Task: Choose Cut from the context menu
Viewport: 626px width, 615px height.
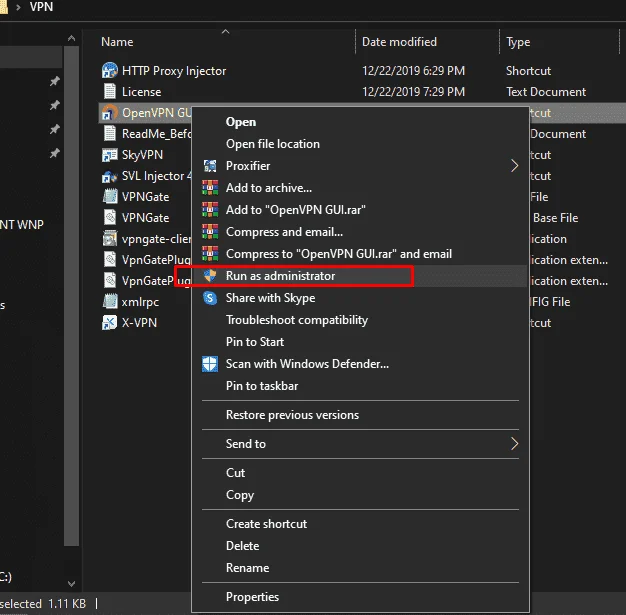Action: coord(236,473)
